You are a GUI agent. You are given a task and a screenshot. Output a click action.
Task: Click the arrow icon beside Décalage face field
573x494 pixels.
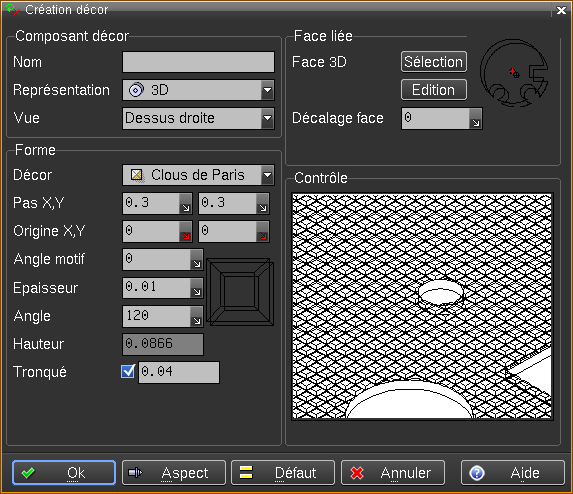tap(476, 118)
